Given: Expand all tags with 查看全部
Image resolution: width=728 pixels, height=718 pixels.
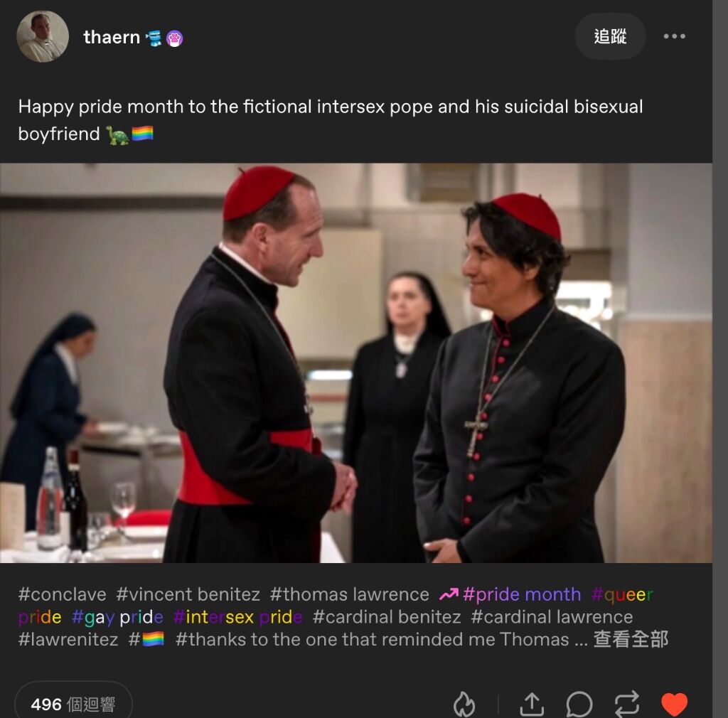Looking at the screenshot, I should pyautogui.click(x=631, y=639).
